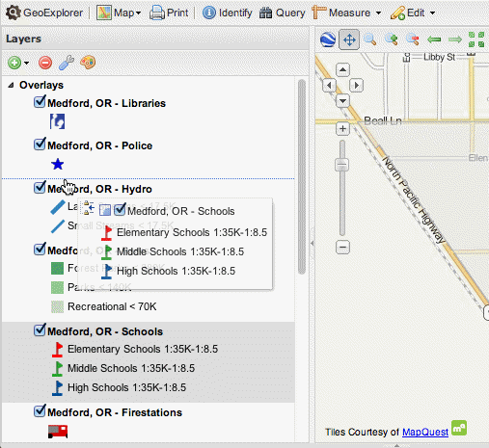Image resolution: width=489 pixels, height=448 pixels.
Task: Disable the Medford, OR - Firestations layer
Action: click(40, 411)
